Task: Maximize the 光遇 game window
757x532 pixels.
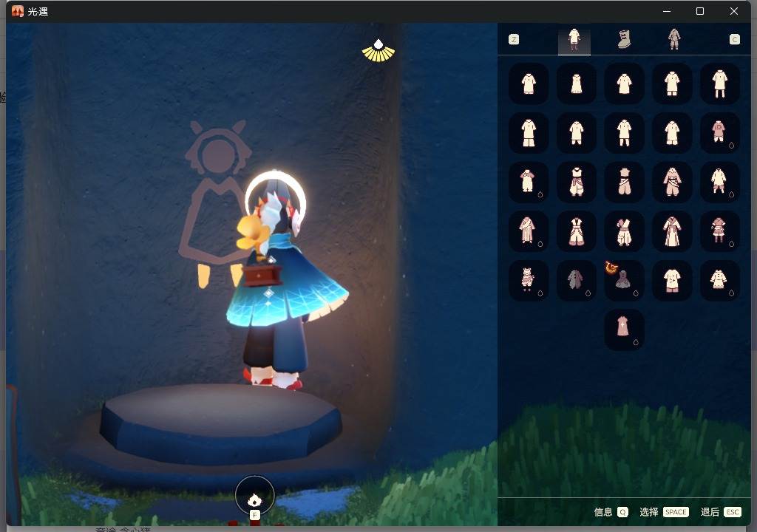Action: coord(700,11)
